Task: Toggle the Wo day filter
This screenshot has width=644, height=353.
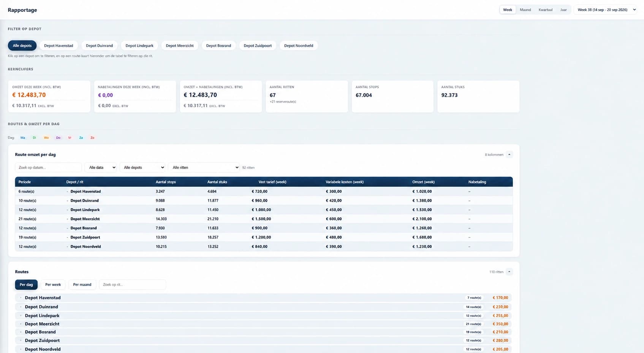Action: (46, 138)
